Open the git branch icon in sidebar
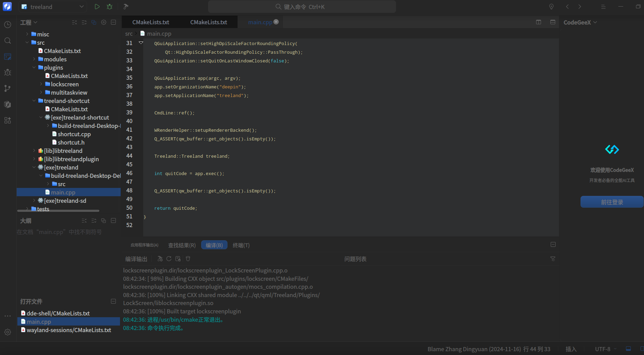 [x=8, y=88]
